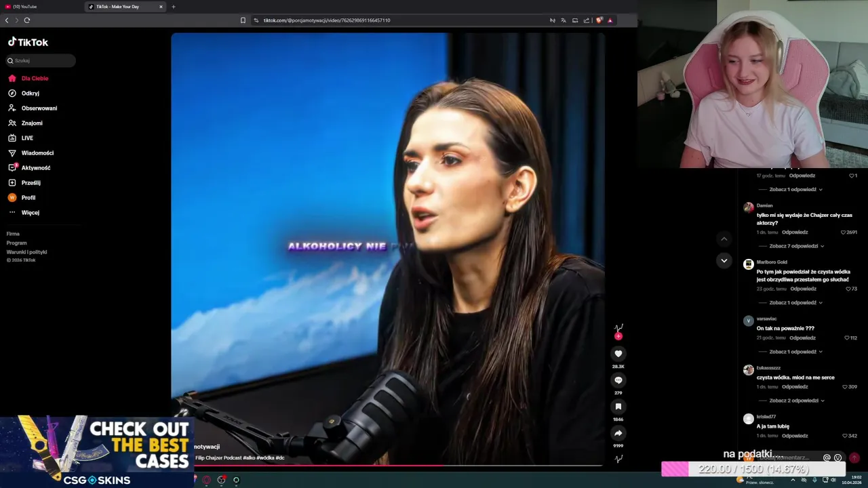Close the TikTok browser tab

click(x=161, y=7)
